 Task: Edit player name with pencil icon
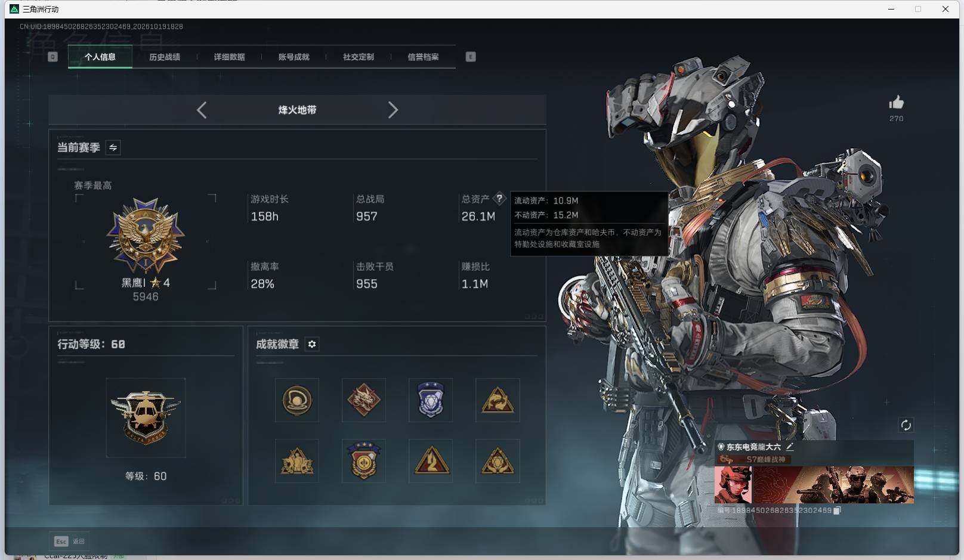(790, 446)
